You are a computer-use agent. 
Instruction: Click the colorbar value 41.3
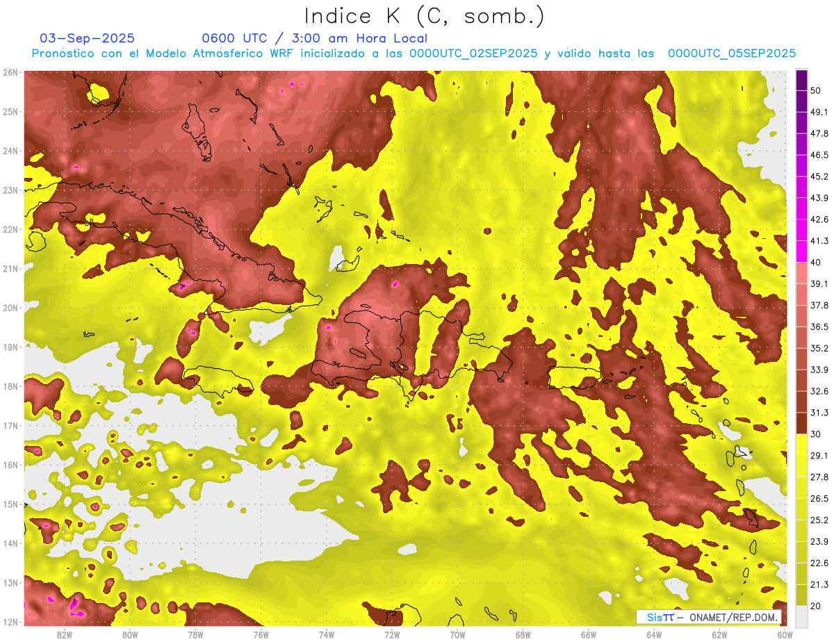[x=819, y=241]
